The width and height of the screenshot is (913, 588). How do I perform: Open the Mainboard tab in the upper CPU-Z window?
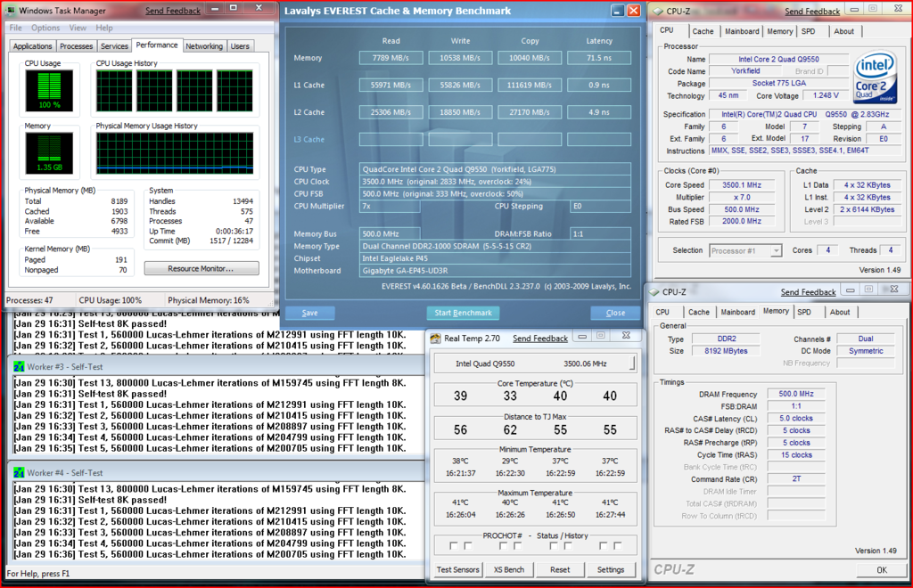pyautogui.click(x=742, y=31)
